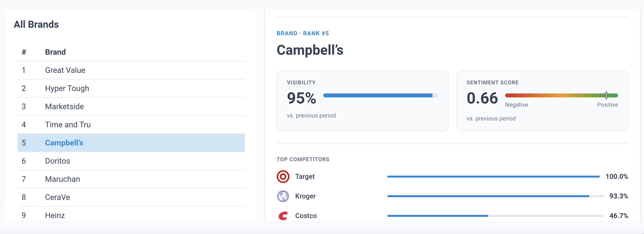Open the Marketside brand row
This screenshot has height=234, width=644.
131,106
